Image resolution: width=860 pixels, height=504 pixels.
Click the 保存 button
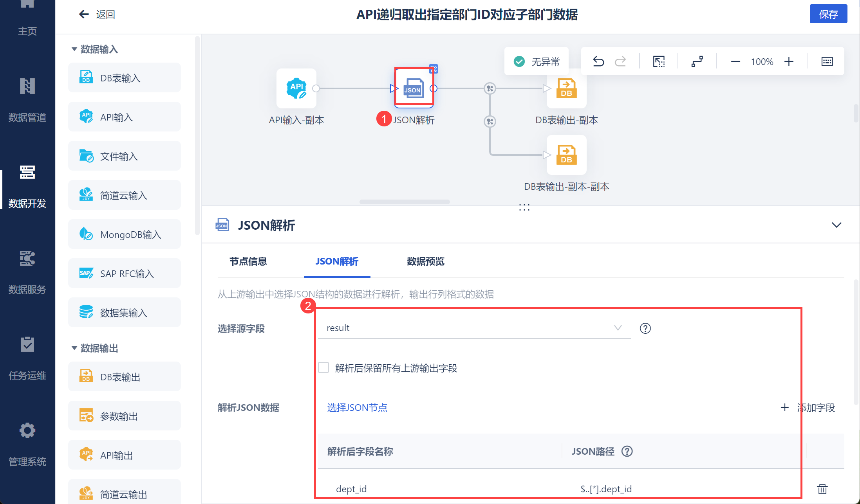click(828, 14)
